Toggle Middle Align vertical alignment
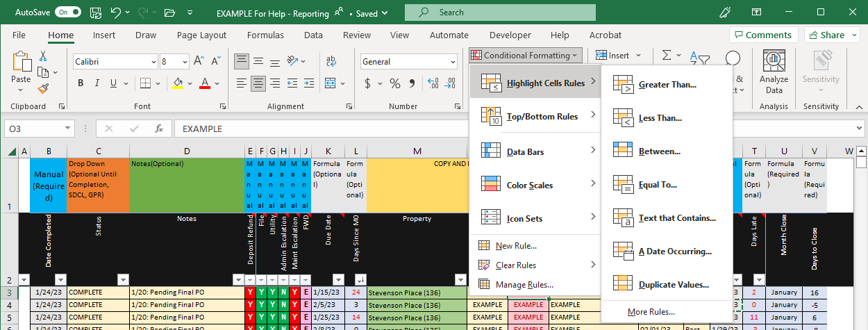Image resolution: width=868 pixels, height=330 pixels. [x=258, y=62]
